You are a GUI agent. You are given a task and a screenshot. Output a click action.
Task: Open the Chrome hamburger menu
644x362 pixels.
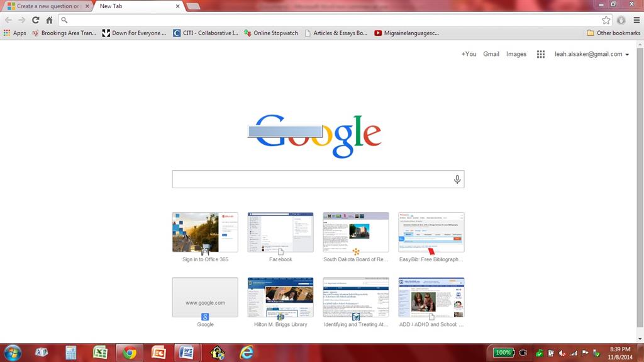click(x=636, y=20)
